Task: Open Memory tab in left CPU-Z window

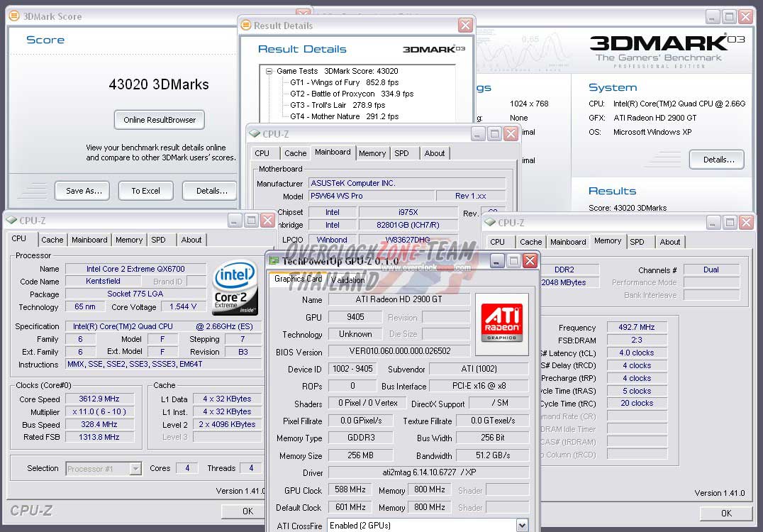Action: coord(129,240)
